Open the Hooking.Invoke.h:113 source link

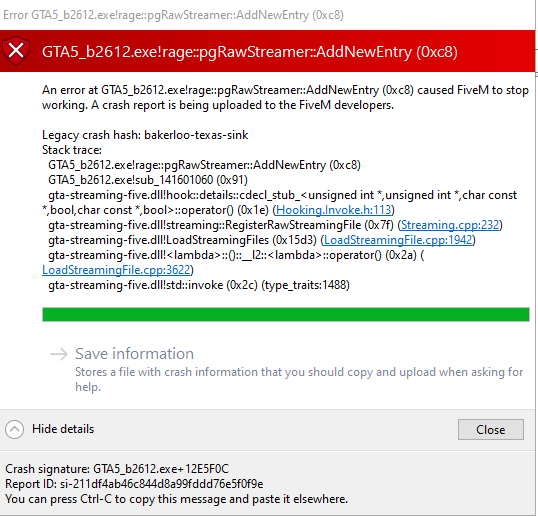click(334, 210)
